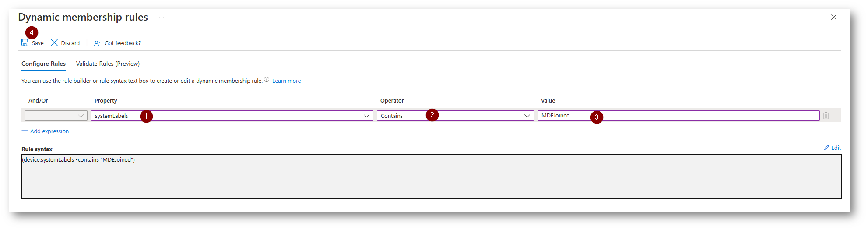Viewport: 868px width, 230px height.
Task: Click the plus icon for Add expression
Action: 25,131
